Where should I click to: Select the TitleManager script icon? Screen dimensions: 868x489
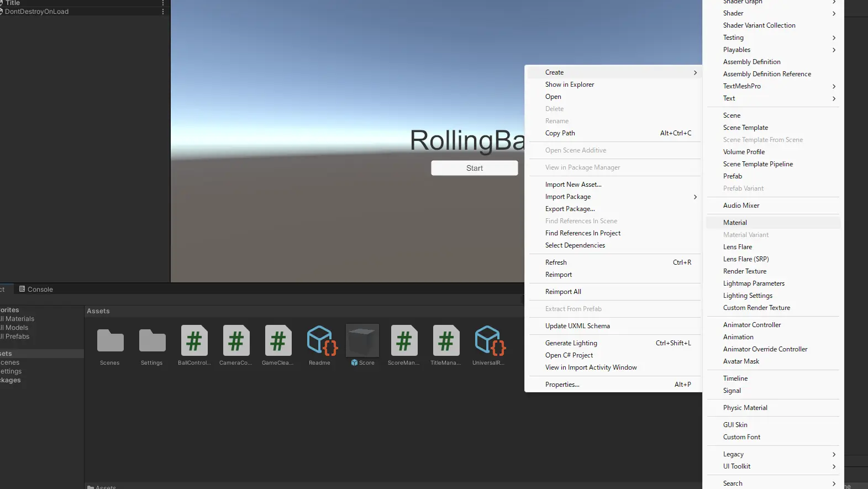(x=446, y=341)
